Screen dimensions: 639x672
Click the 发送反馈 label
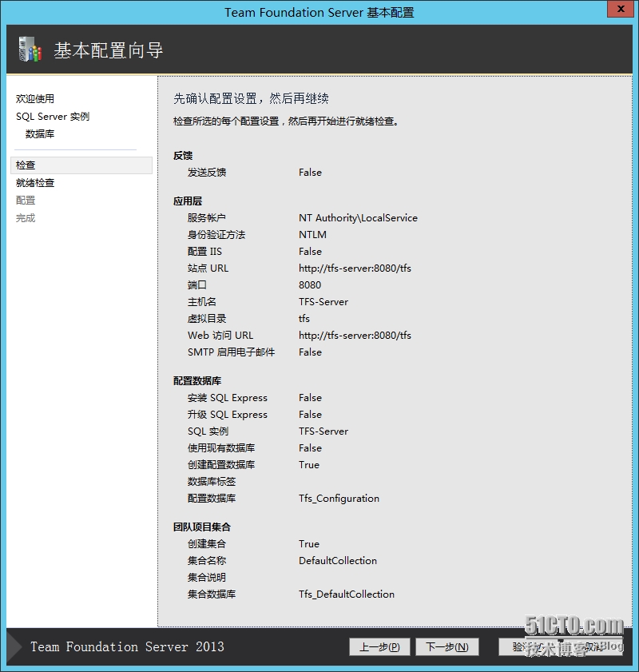coord(206,173)
